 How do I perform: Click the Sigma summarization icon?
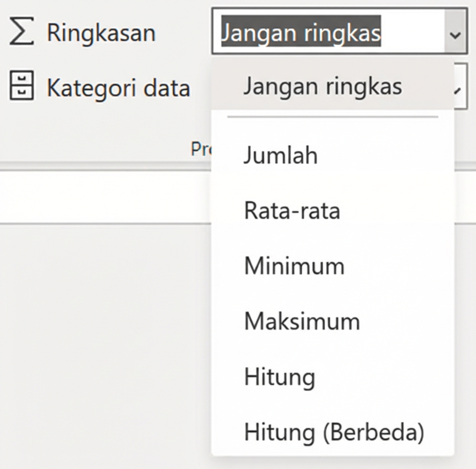click(22, 33)
